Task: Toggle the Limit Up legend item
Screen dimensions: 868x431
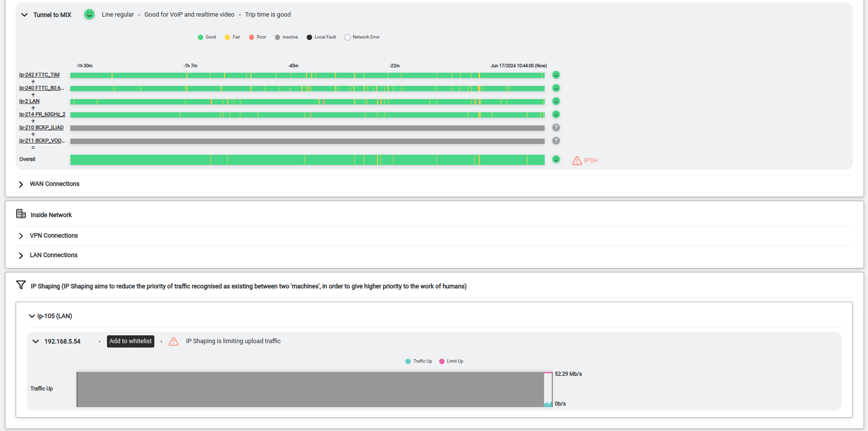Action: pos(451,361)
